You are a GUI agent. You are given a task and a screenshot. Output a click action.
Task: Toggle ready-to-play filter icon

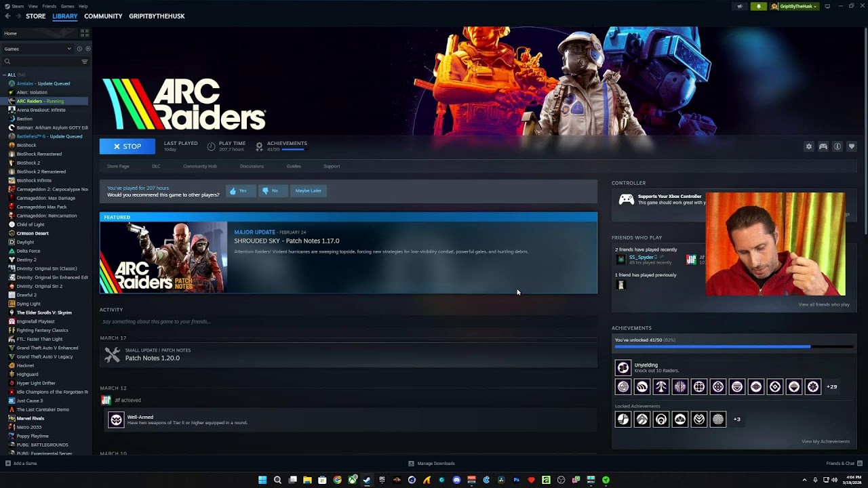click(x=87, y=49)
